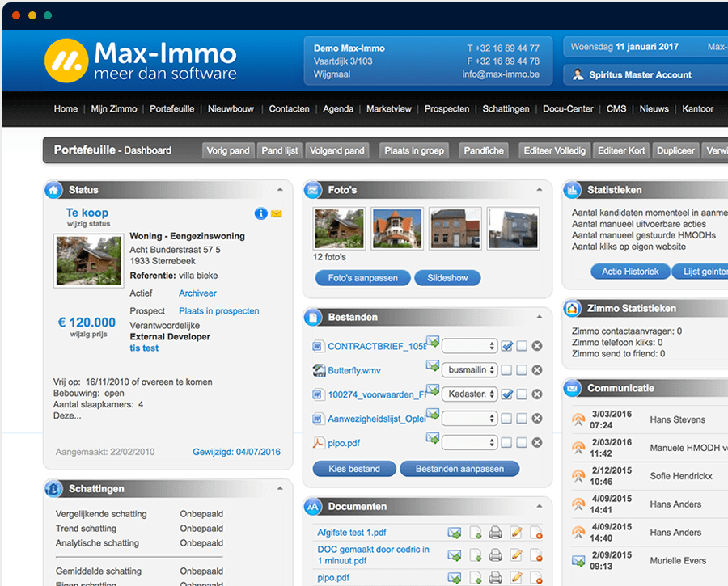This screenshot has height=586, width=728.
Task: Start the Slideshow
Action: 447,278
